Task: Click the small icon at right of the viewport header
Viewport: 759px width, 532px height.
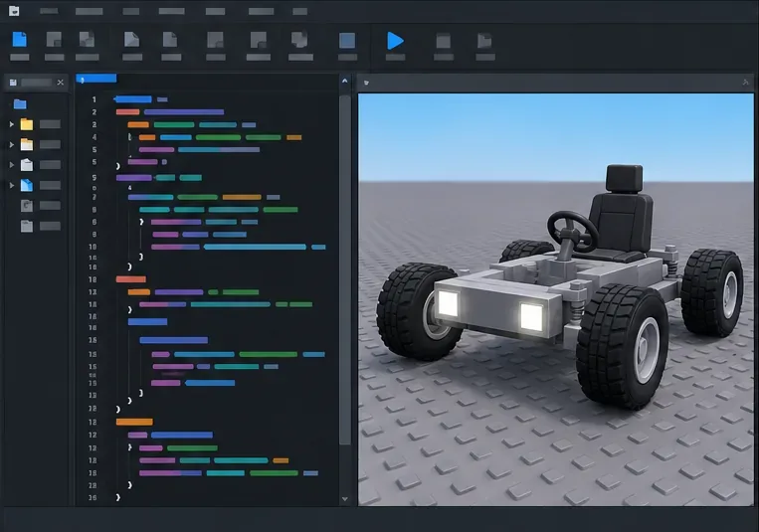Action: 745,83
